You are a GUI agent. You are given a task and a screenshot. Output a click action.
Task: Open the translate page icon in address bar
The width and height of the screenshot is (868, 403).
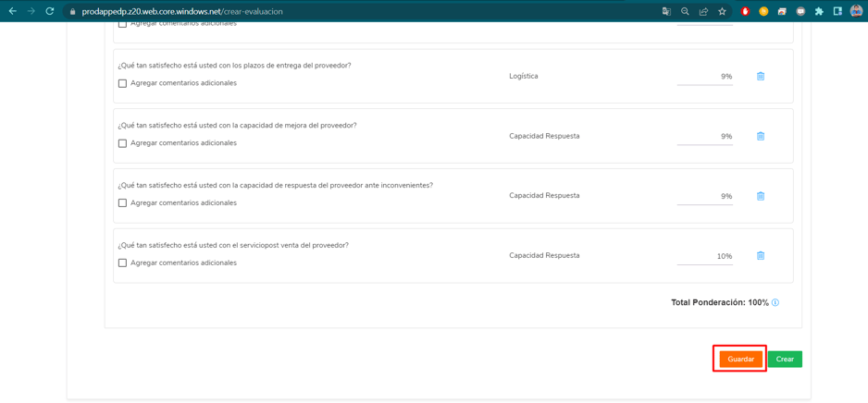666,11
